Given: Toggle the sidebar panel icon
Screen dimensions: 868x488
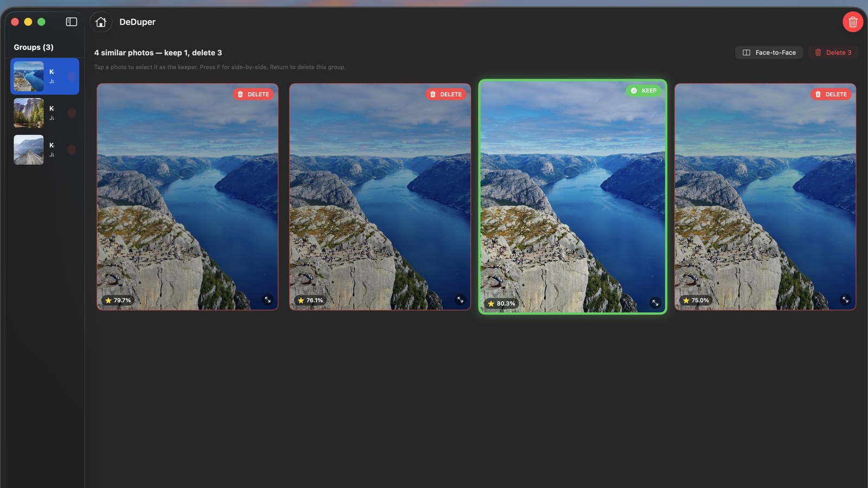Looking at the screenshot, I should point(72,22).
